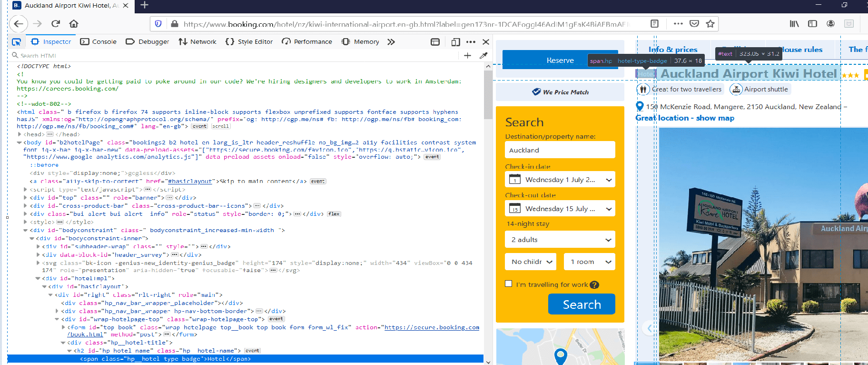Open the browser home page
The height and width of the screenshot is (365, 868).
tap(74, 24)
